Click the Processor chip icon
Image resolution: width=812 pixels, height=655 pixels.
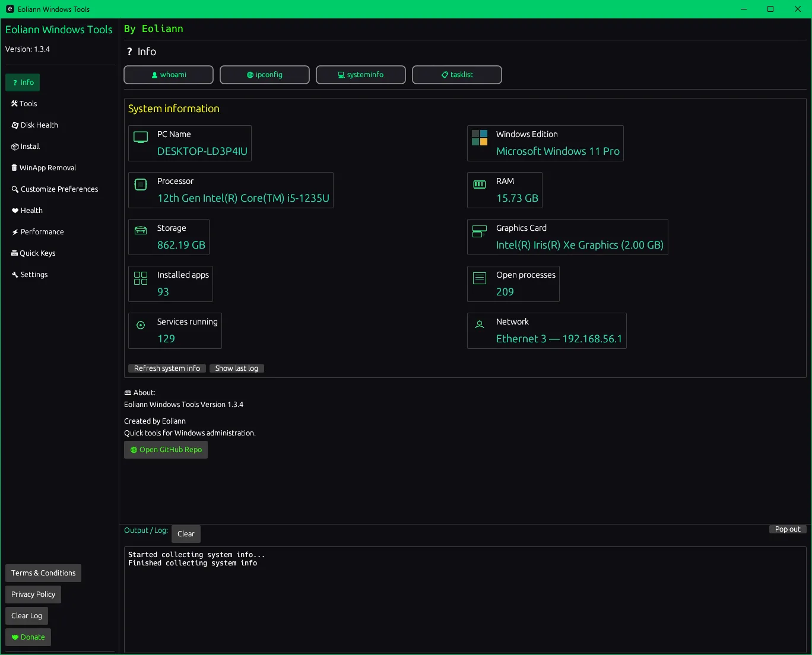pyautogui.click(x=141, y=185)
